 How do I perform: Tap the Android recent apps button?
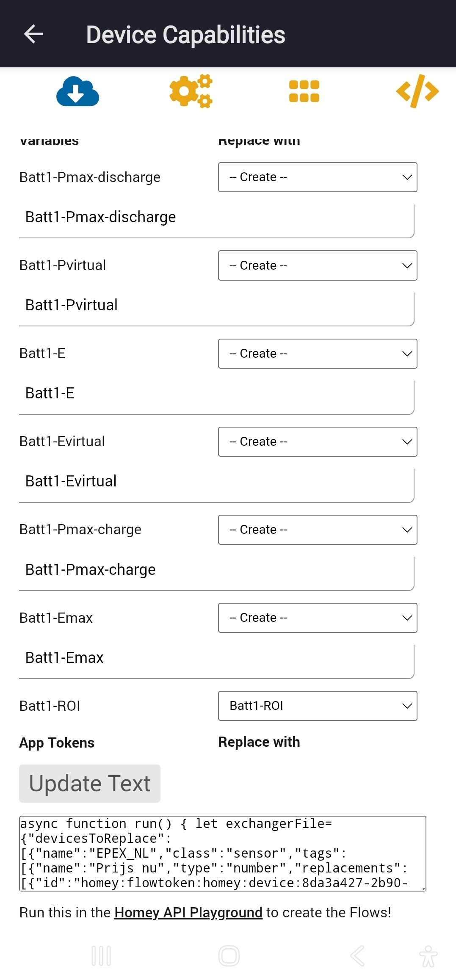tap(101, 956)
